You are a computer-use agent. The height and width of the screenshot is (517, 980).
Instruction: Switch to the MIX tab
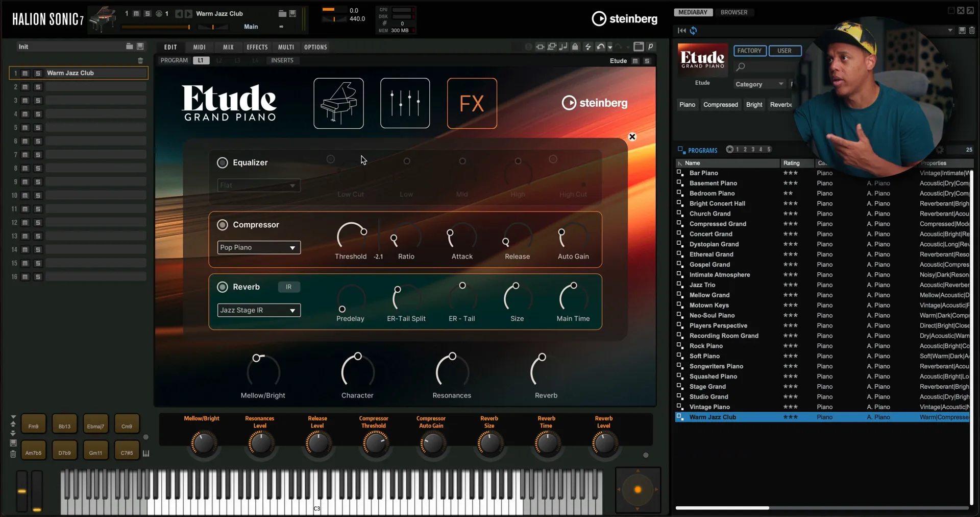pyautogui.click(x=228, y=47)
